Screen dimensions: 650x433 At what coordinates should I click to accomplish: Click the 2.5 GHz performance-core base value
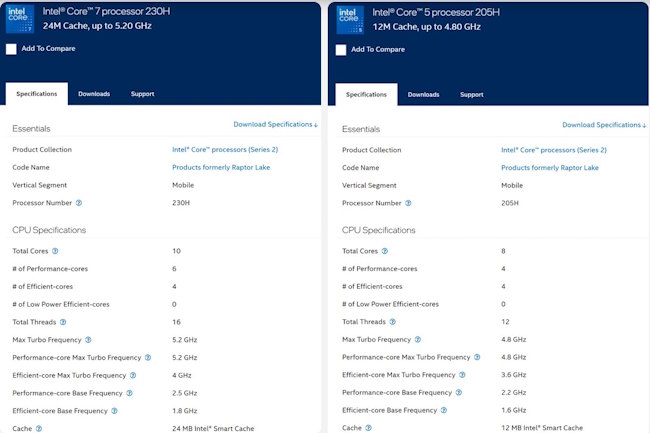185,393
